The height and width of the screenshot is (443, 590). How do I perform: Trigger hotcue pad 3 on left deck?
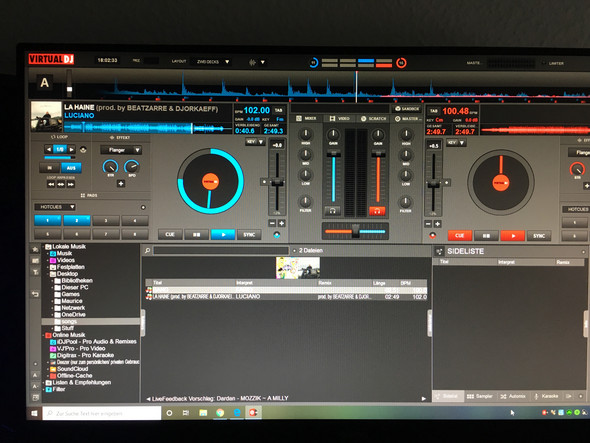106,221
